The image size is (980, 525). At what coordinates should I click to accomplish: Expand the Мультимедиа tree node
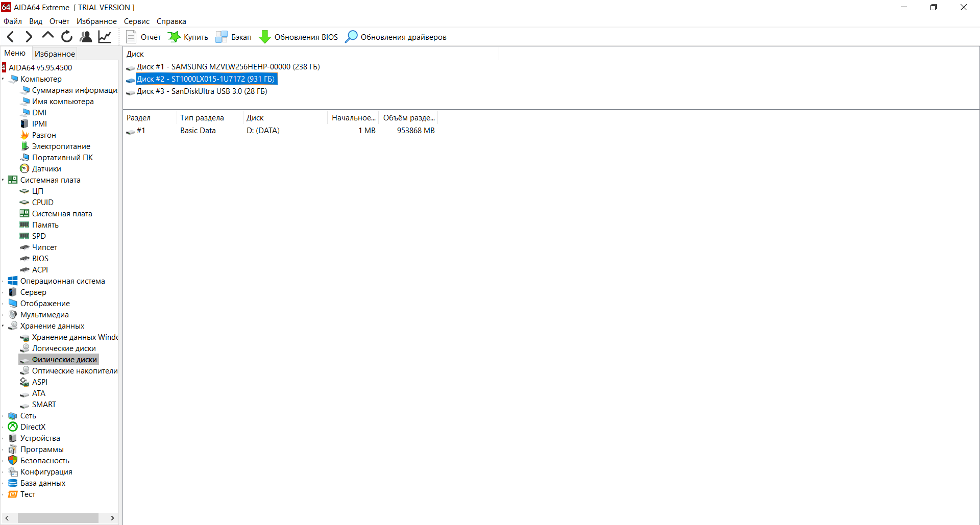[x=3, y=315]
